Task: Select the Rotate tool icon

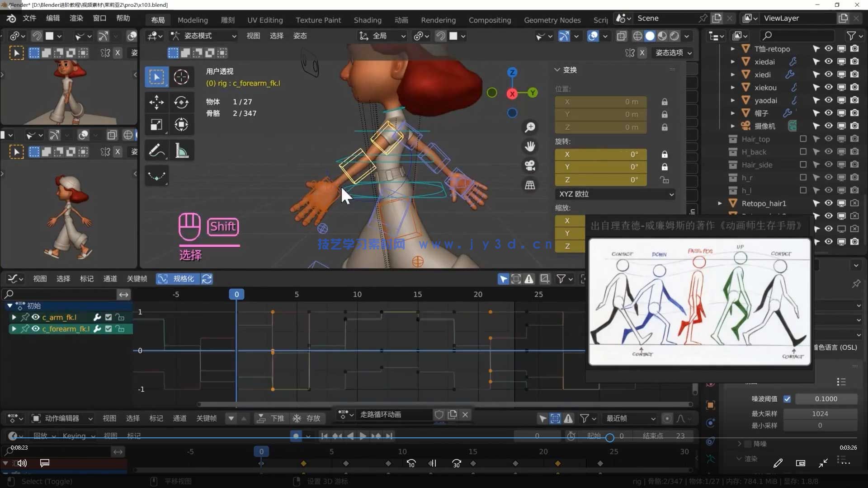Action: pyautogui.click(x=181, y=102)
